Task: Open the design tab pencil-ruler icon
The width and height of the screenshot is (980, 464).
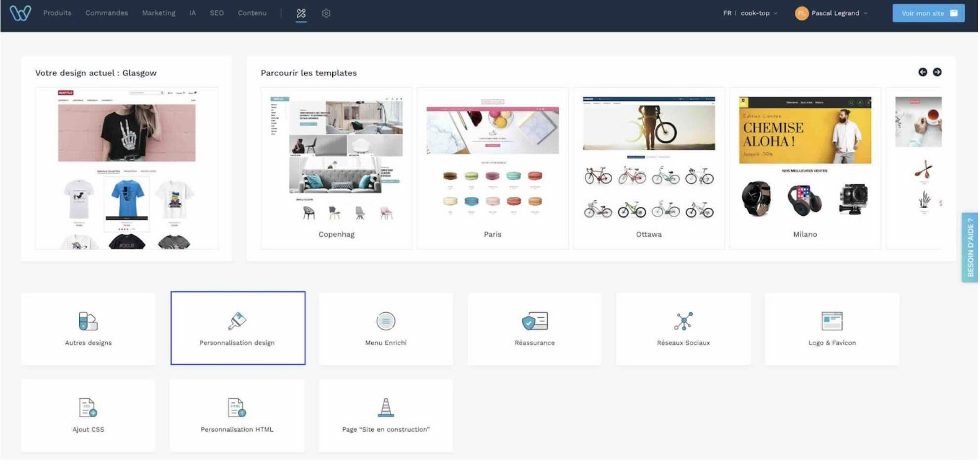Action: click(301, 13)
